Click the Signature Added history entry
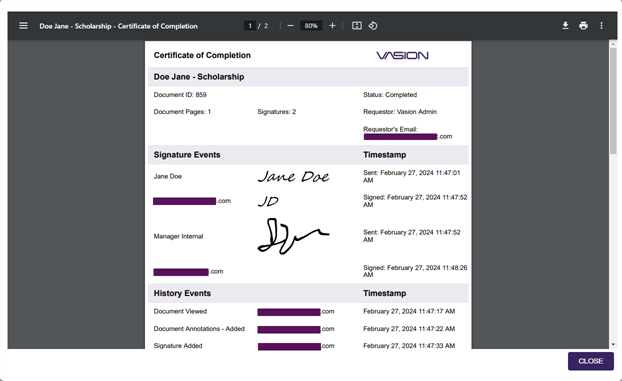Image resolution: width=622 pixels, height=381 pixels. click(178, 346)
